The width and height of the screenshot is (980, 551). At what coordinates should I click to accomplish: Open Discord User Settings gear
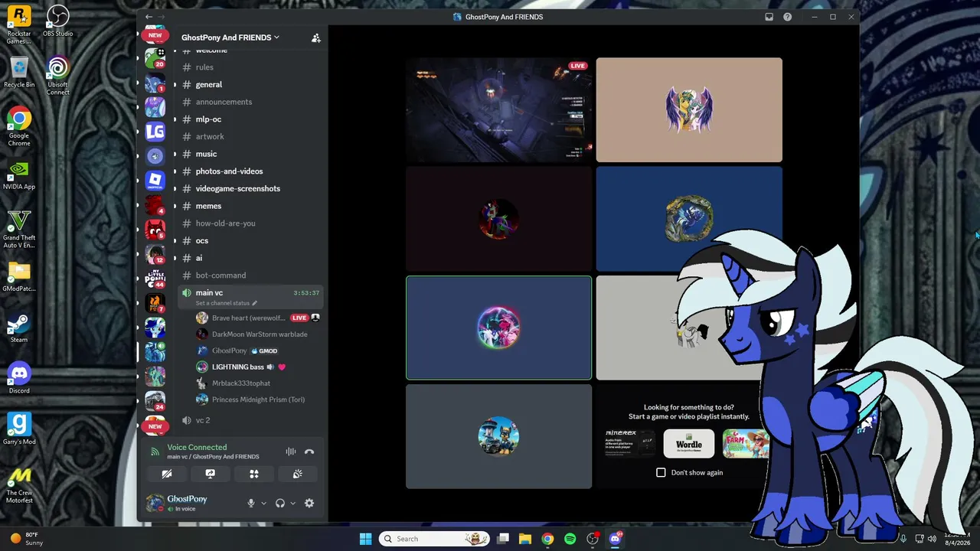point(309,503)
